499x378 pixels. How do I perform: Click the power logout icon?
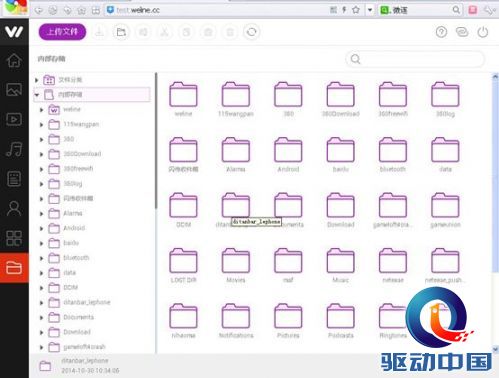point(483,32)
